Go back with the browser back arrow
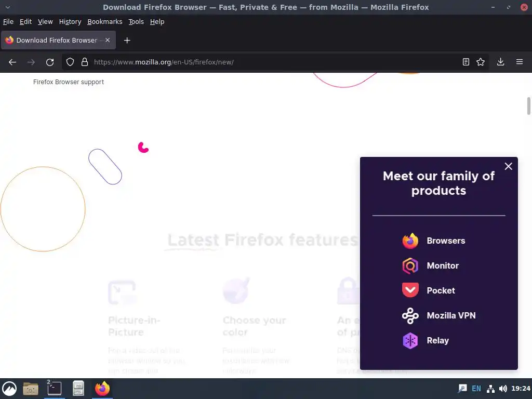This screenshot has width=532, height=399. [x=12, y=62]
